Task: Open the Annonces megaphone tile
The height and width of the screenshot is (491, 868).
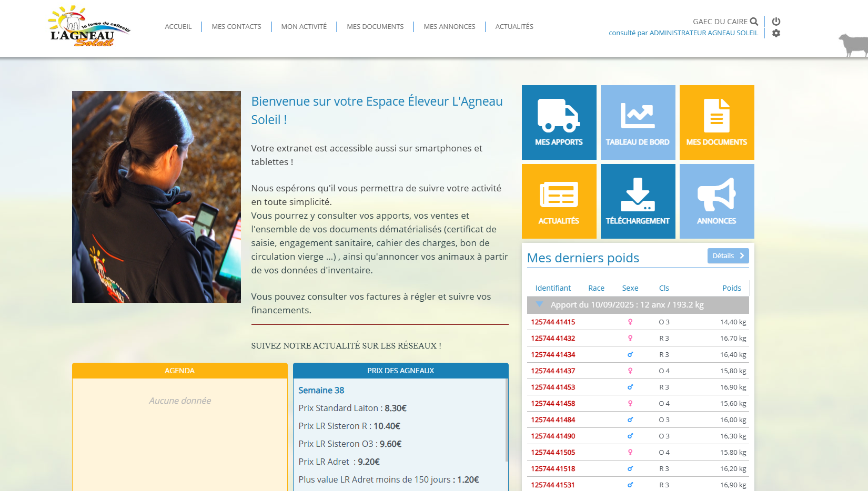Action: pos(716,201)
